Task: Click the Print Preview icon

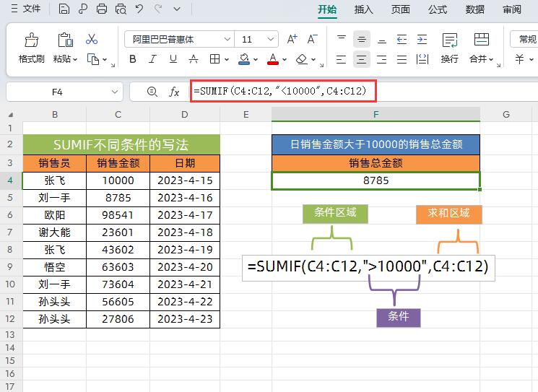Action: click(121, 9)
